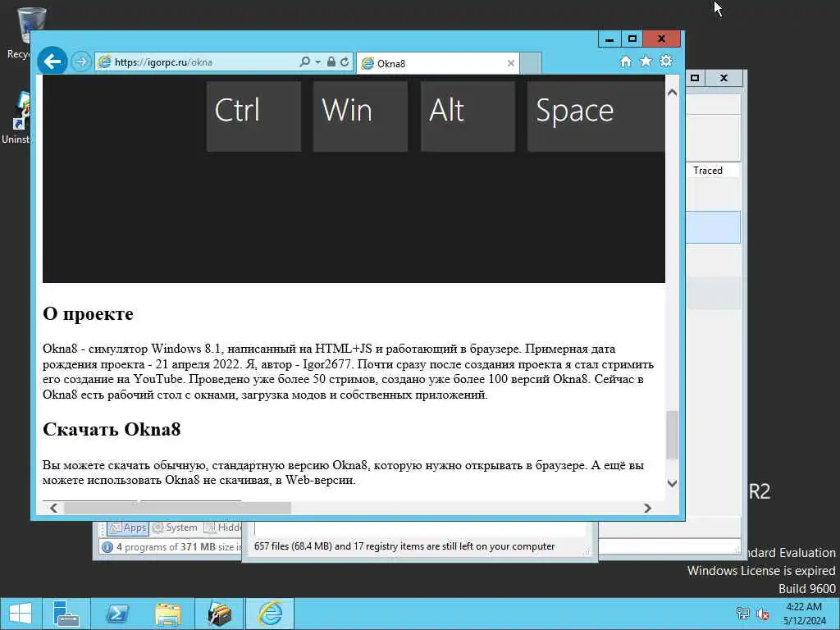This screenshot has height=630, width=840.
Task: Maximize the Internet Explorer window
Action: [x=632, y=39]
